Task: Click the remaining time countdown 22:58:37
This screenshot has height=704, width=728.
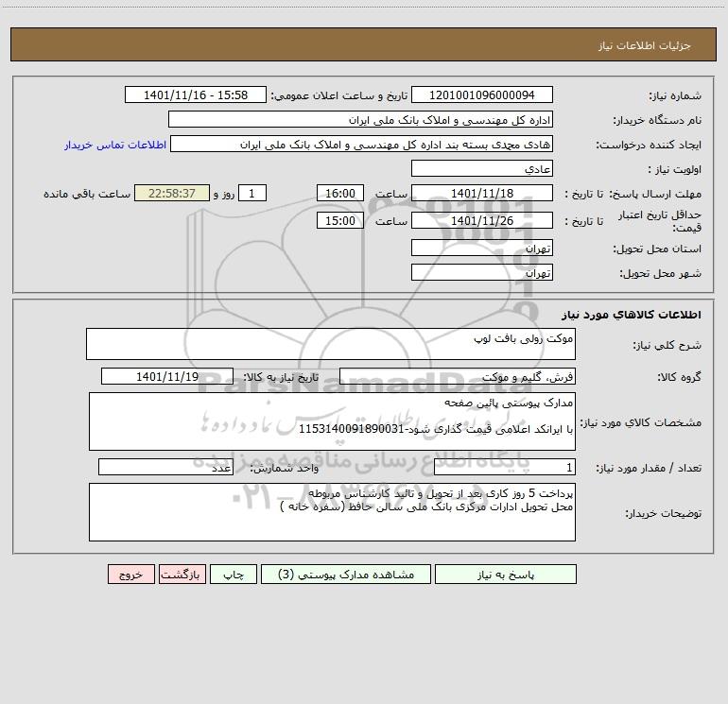Action: (x=172, y=193)
